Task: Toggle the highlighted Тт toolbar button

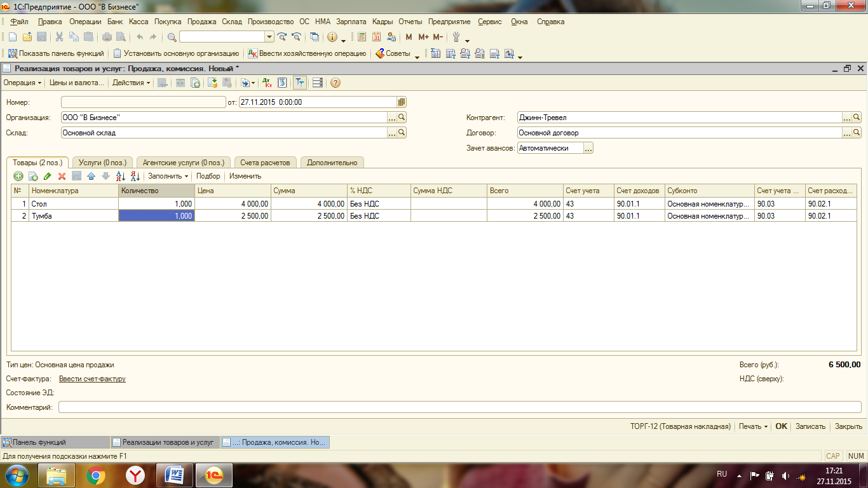Action: click(x=299, y=83)
